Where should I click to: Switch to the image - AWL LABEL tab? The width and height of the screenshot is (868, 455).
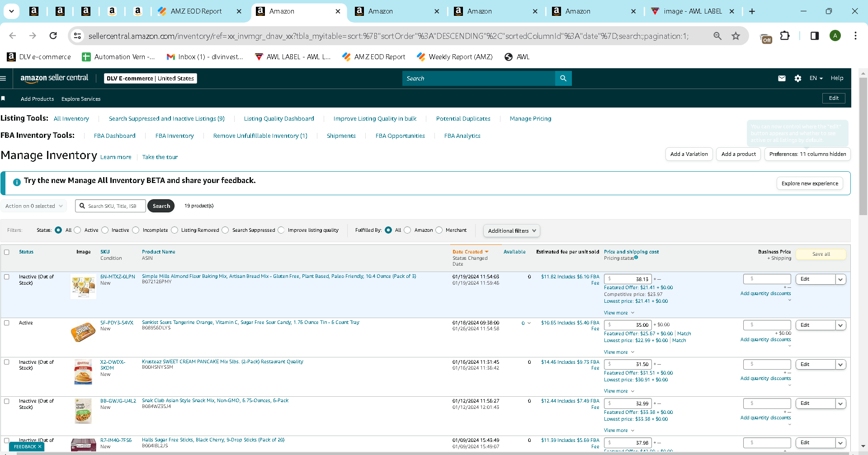click(x=693, y=11)
